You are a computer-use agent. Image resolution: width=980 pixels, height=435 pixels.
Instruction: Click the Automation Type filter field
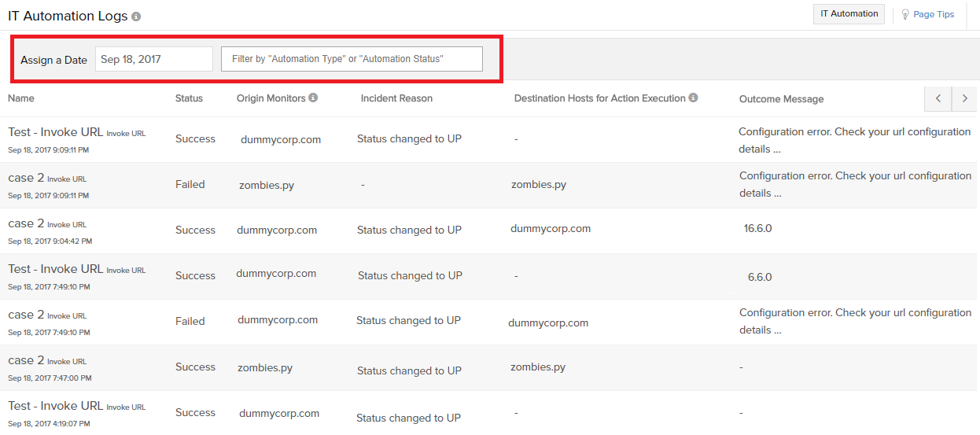click(352, 59)
